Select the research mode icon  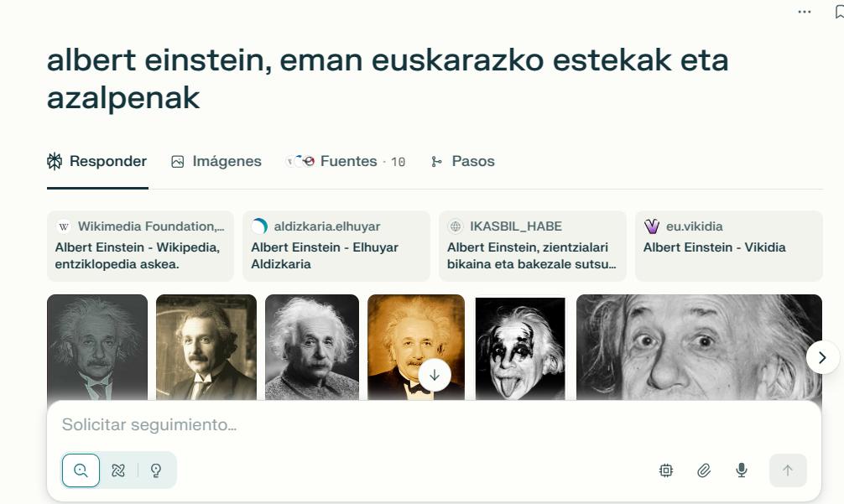tap(118, 470)
